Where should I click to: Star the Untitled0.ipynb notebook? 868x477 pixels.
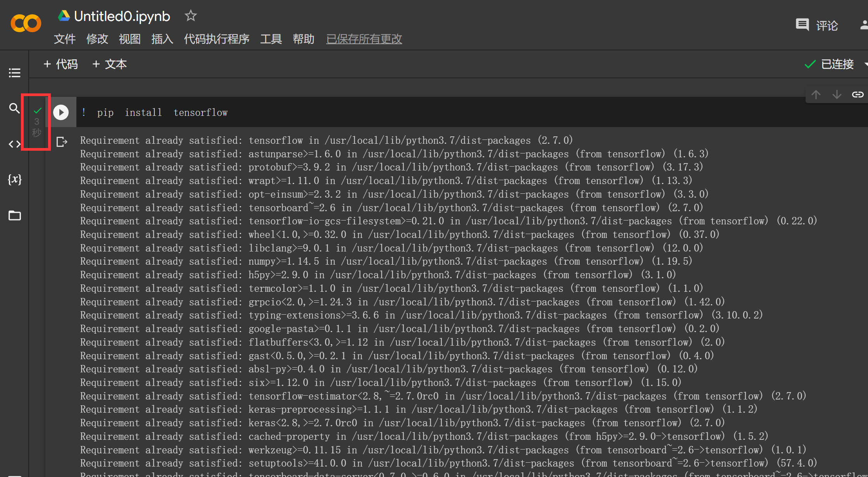click(190, 16)
